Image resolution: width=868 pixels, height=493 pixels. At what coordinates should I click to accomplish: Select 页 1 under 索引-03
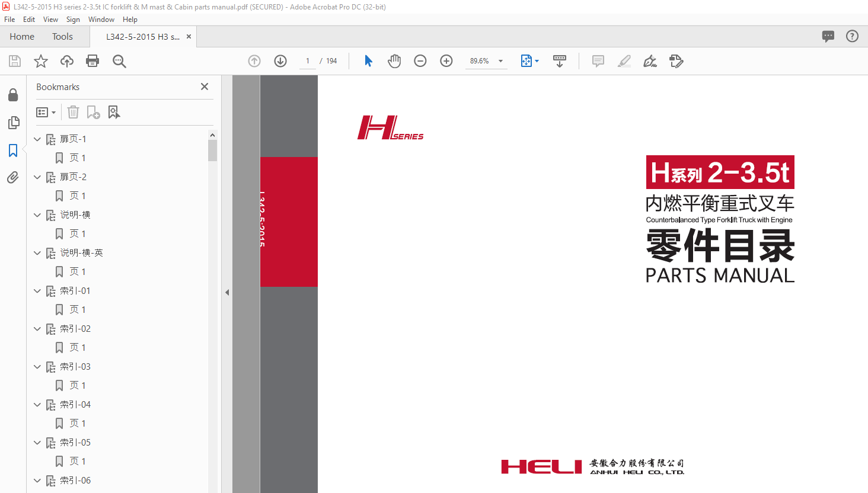pos(78,386)
